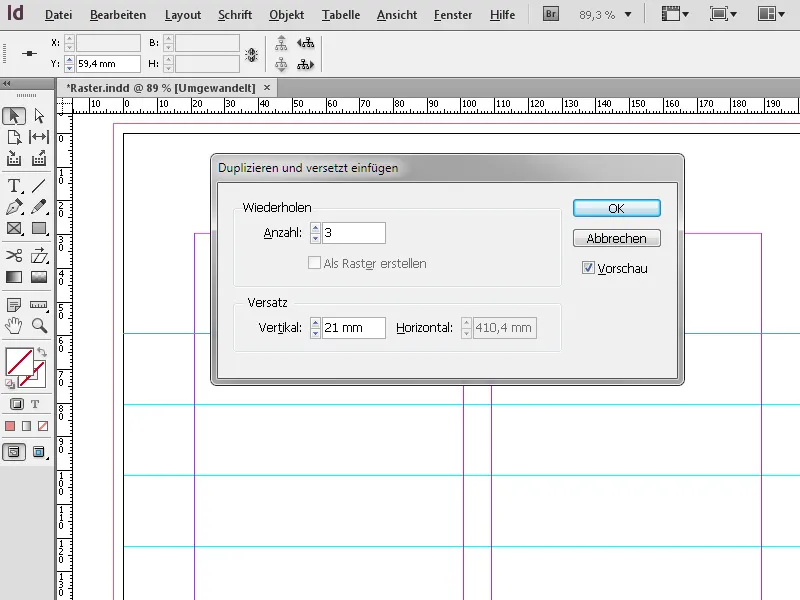Click the Apply Gradient swatch button
The height and width of the screenshot is (600, 800).
pos(27,426)
